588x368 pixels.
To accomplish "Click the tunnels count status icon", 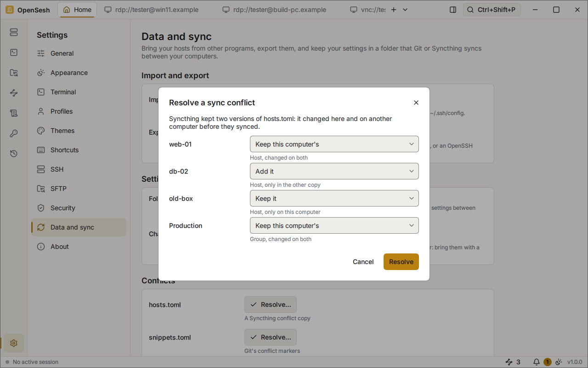I will pyautogui.click(x=513, y=362).
